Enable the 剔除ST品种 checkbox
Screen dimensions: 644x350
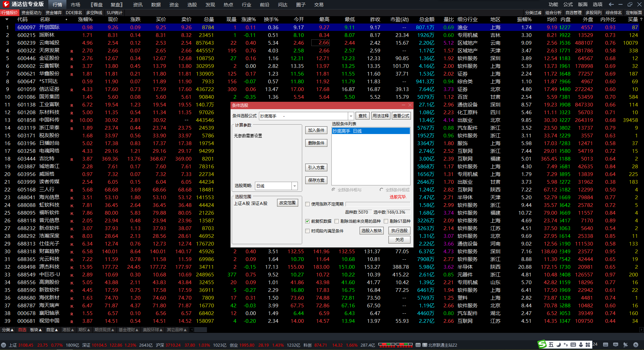386,221
